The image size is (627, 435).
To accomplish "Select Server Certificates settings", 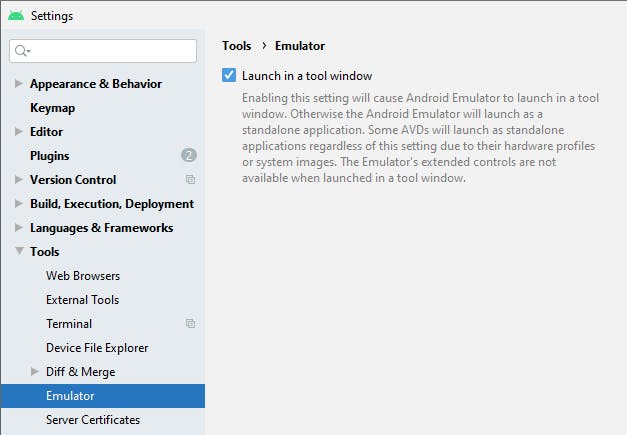I will pos(93,420).
